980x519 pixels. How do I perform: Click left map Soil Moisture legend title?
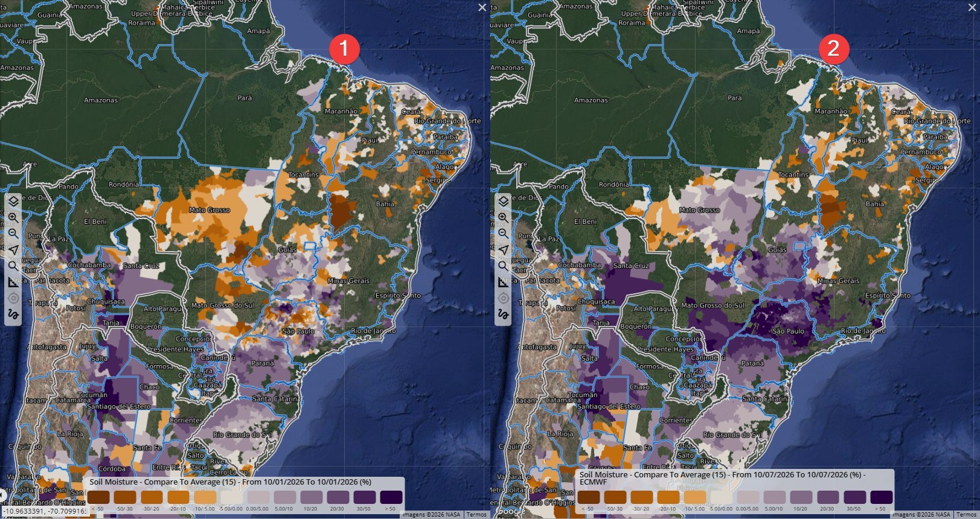coord(231,482)
